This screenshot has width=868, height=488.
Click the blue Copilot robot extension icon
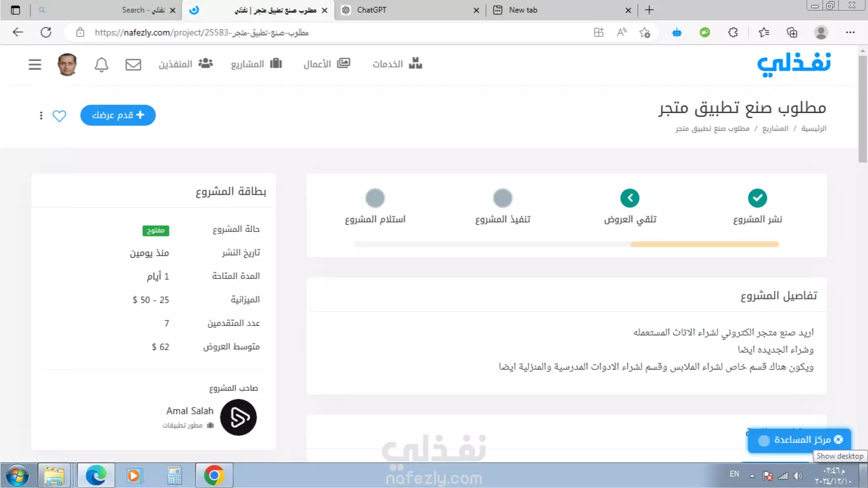(x=677, y=32)
